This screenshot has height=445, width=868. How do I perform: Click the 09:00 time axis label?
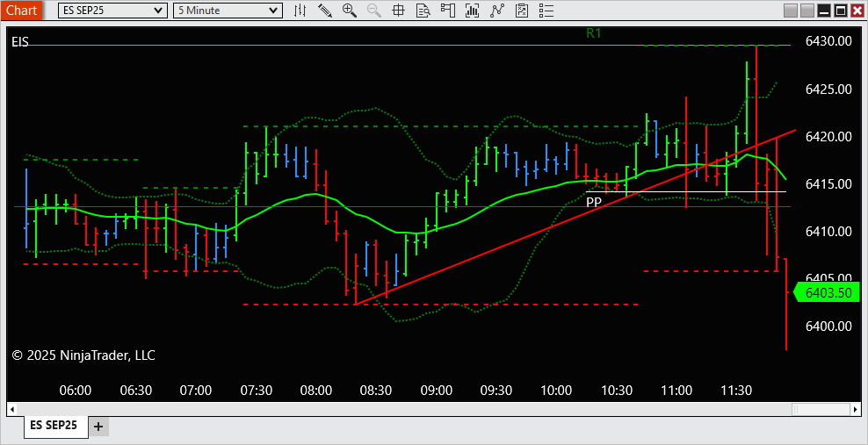point(437,391)
